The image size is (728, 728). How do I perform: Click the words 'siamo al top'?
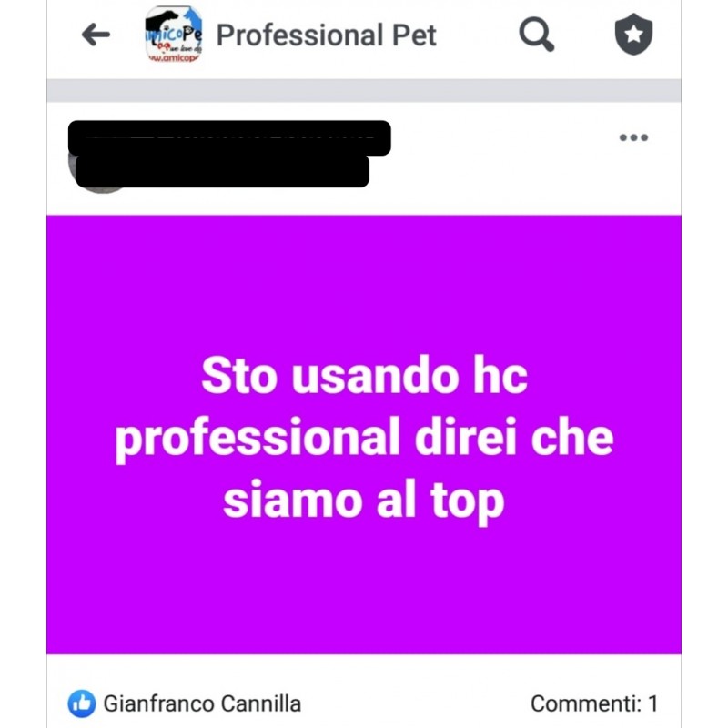pyautogui.click(x=363, y=502)
